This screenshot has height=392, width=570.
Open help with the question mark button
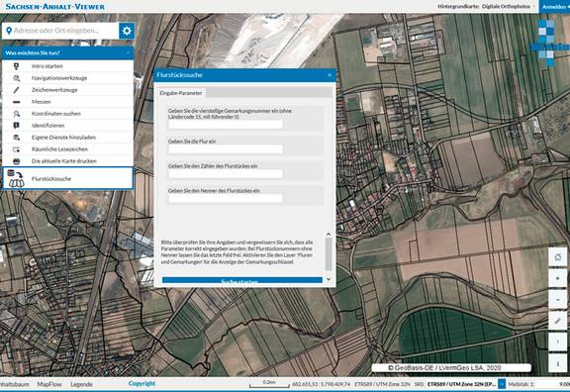pyautogui.click(x=558, y=342)
